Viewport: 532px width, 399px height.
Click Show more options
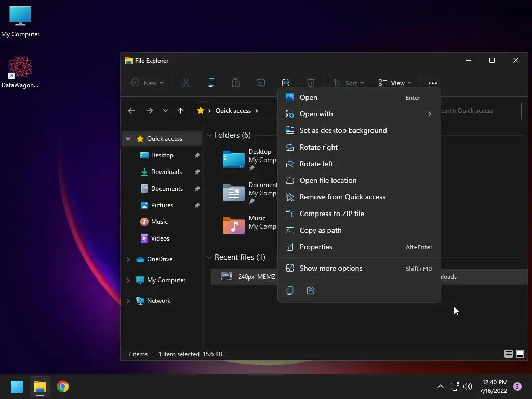coord(359,269)
